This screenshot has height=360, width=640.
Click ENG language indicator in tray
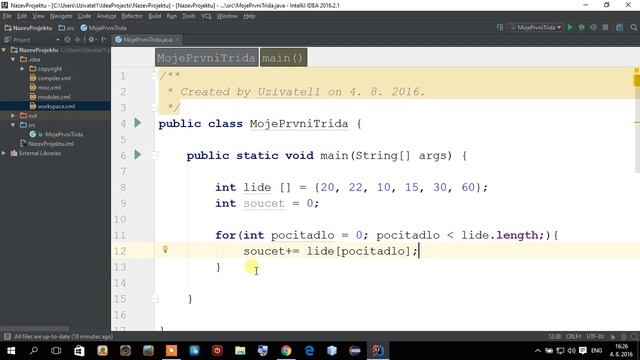click(x=596, y=351)
